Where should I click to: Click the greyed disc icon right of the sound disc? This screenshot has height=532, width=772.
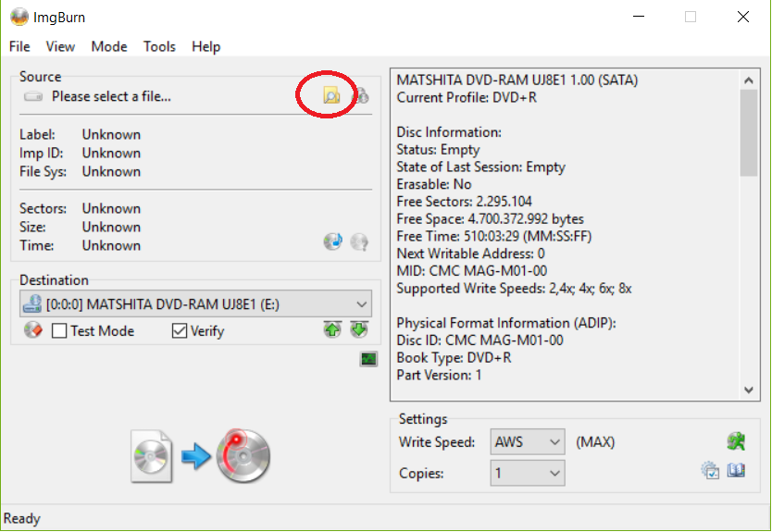coord(359,241)
